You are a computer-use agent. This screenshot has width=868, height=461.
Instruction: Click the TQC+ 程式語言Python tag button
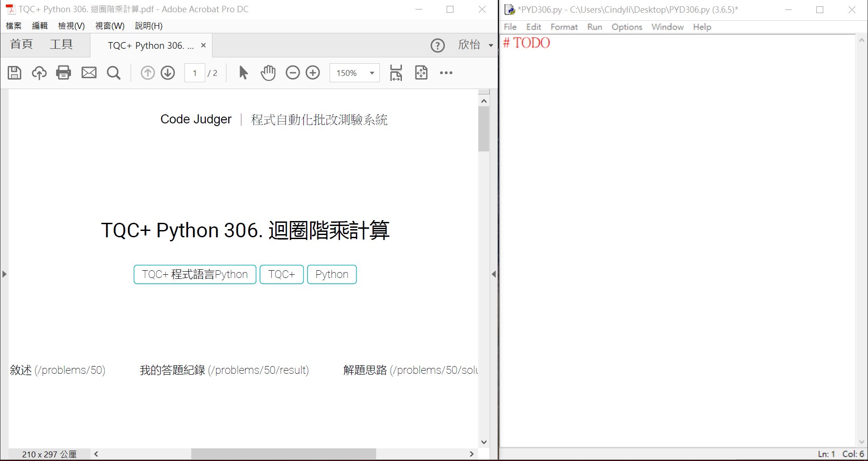click(195, 274)
